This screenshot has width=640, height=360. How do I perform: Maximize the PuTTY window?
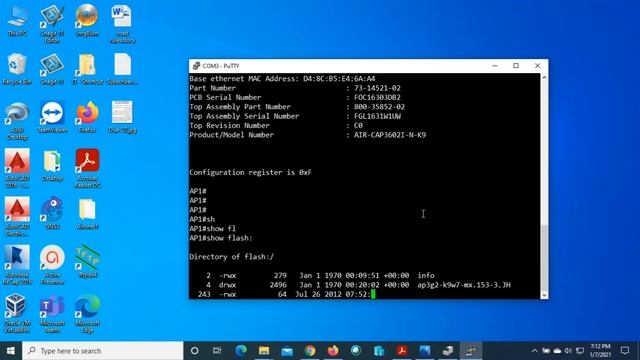(516, 66)
